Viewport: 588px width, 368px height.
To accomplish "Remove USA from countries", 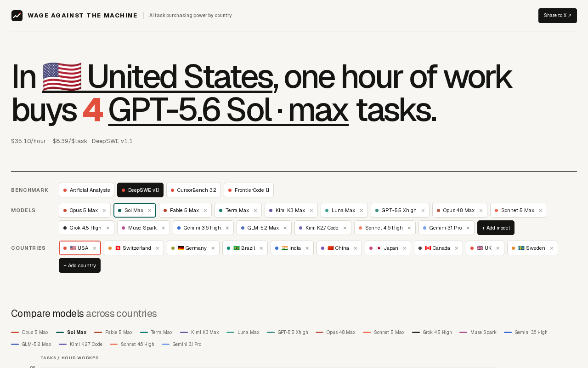I will (x=95, y=248).
